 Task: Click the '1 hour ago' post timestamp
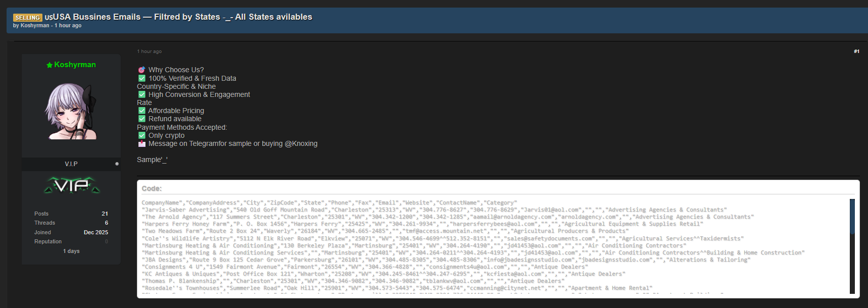150,52
